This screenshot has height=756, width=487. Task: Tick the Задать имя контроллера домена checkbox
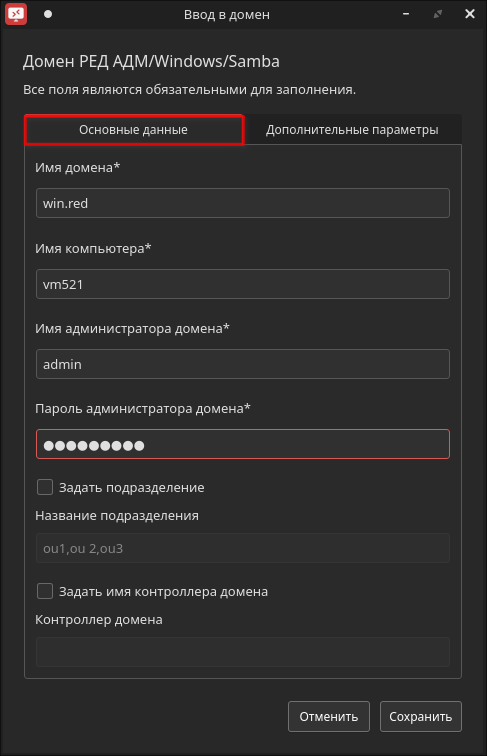pos(45,591)
